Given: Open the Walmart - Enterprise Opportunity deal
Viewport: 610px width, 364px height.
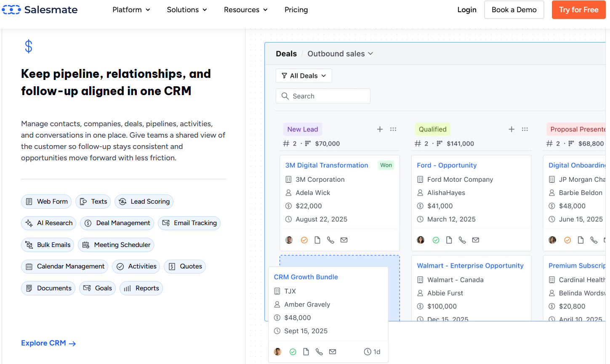Looking at the screenshot, I should pos(470,266).
